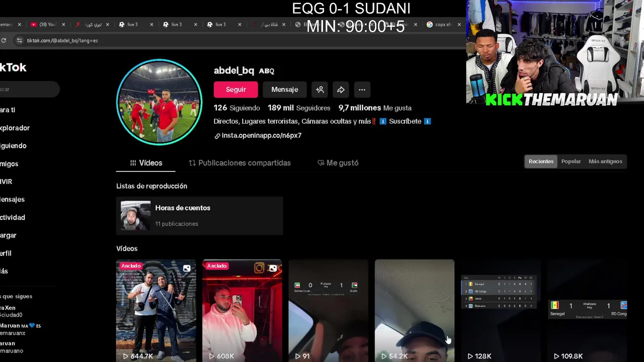This screenshot has height=362, width=644.
Task: Close the 'copa afri' Google tab
Action: pos(459,24)
